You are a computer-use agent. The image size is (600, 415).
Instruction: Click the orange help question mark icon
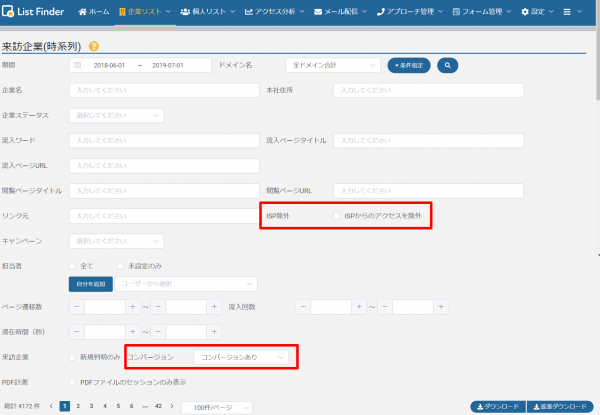click(x=93, y=47)
